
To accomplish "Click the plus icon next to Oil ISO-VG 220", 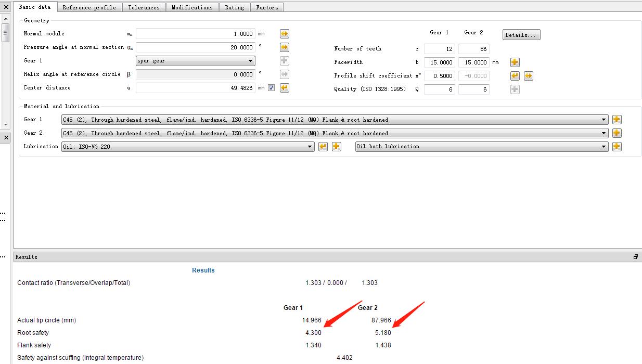I will (x=337, y=147).
